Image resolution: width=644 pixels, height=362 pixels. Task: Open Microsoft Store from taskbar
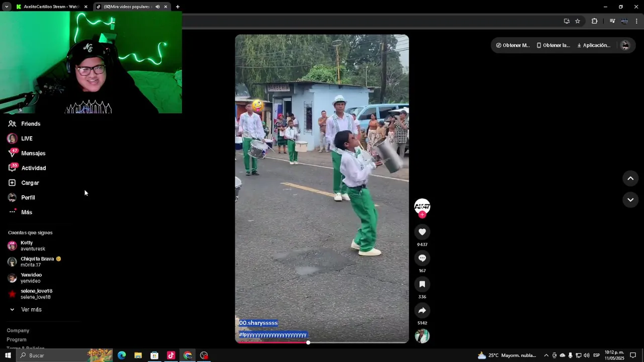click(154, 355)
